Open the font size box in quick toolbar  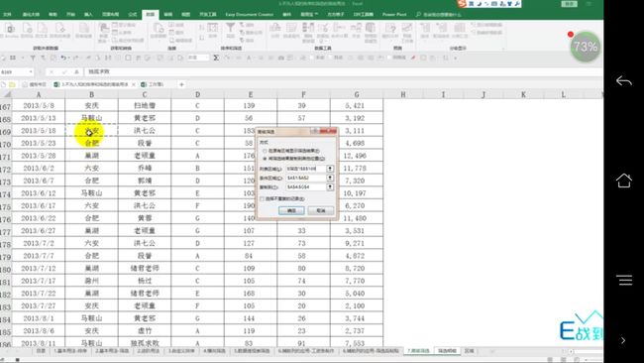coord(198,58)
